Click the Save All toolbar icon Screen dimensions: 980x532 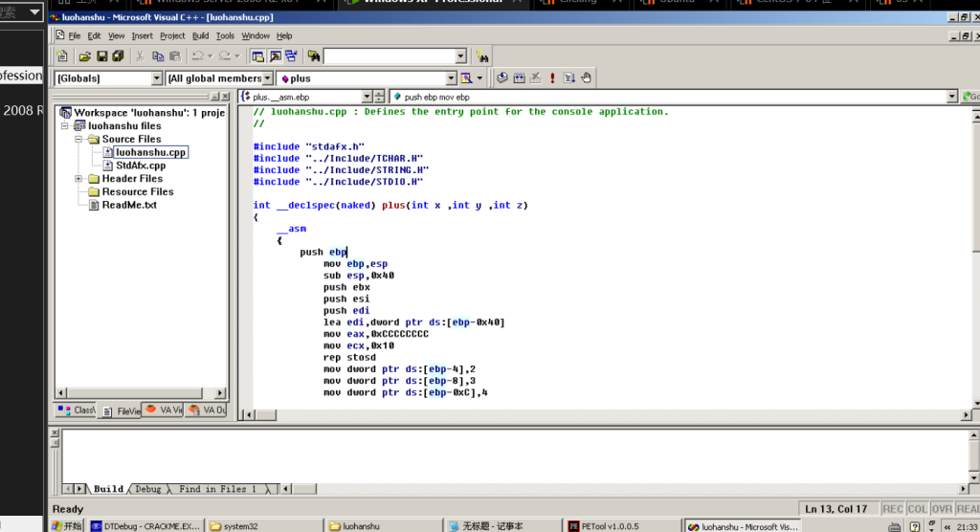click(x=118, y=57)
